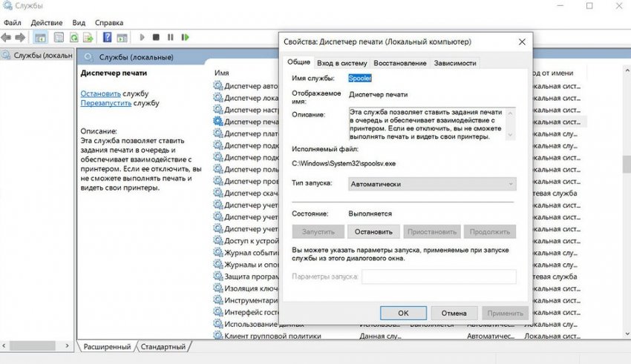Switch to the Восстановление tab
The width and height of the screenshot is (631, 364).
tap(400, 63)
